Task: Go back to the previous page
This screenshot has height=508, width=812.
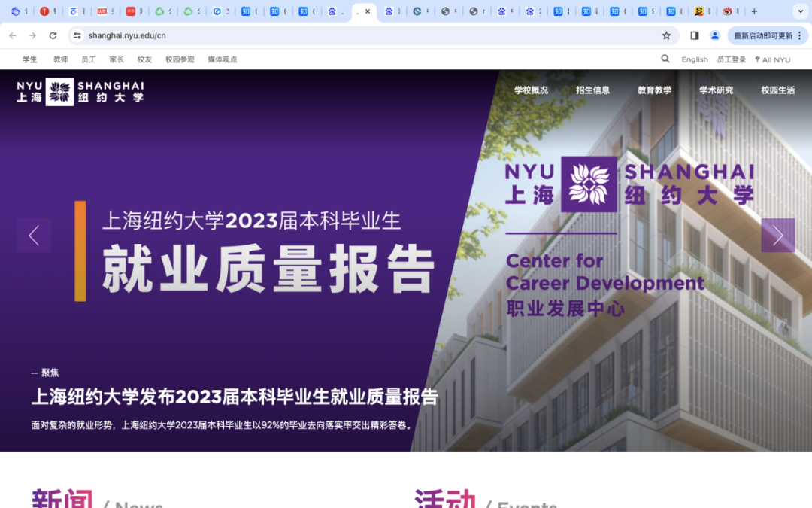Action: pos(13,35)
